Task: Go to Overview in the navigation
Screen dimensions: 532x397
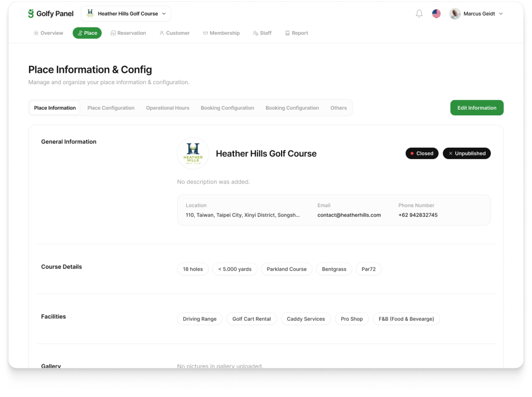Action: tap(48, 33)
